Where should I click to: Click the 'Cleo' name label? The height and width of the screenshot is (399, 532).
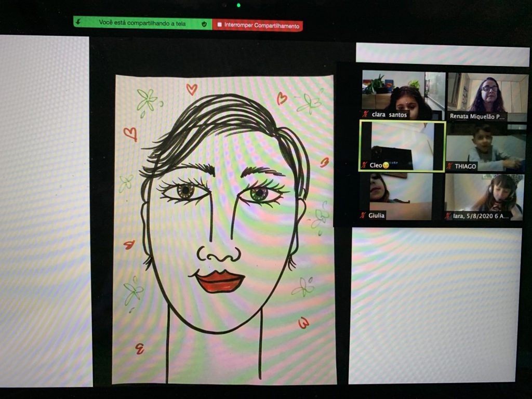pos(376,165)
